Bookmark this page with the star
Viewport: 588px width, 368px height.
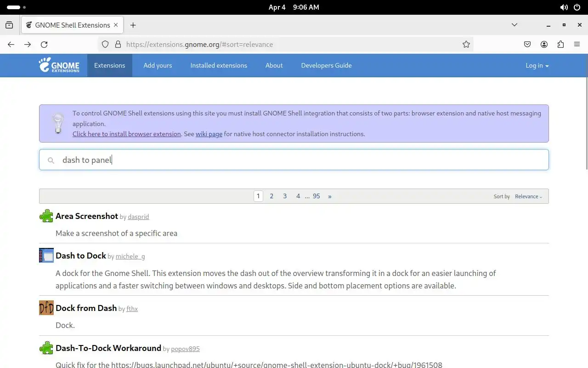(466, 45)
